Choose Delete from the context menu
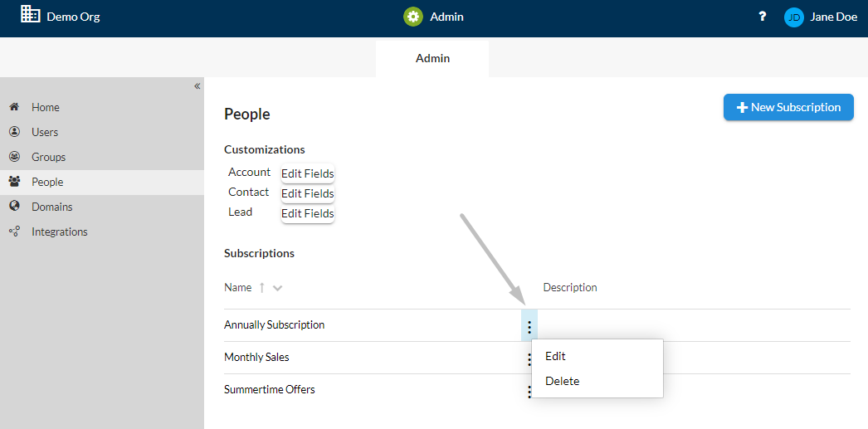The height and width of the screenshot is (429, 868). pos(597,382)
